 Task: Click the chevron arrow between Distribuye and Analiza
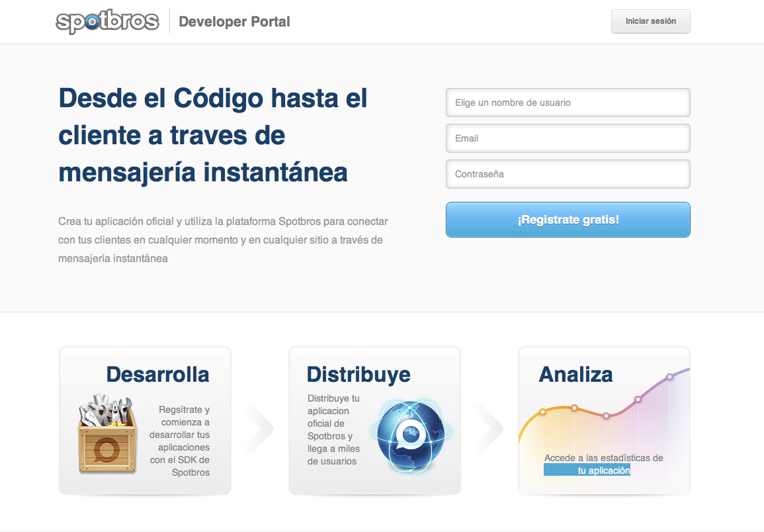[x=489, y=429]
